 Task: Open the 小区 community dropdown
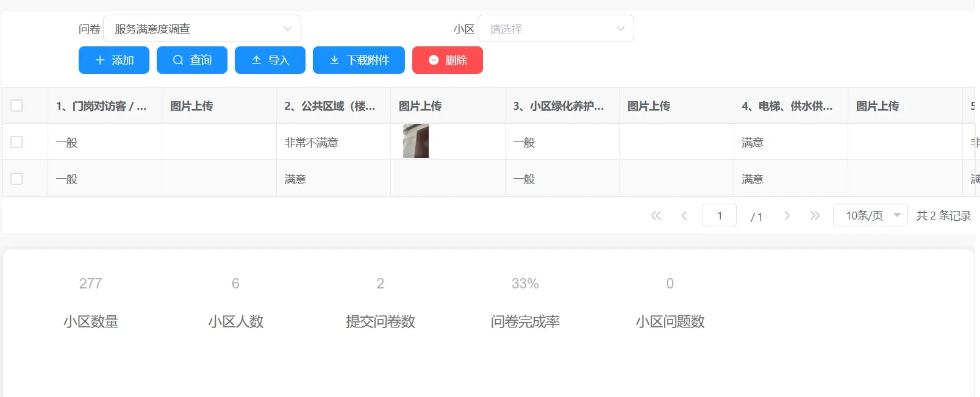555,29
